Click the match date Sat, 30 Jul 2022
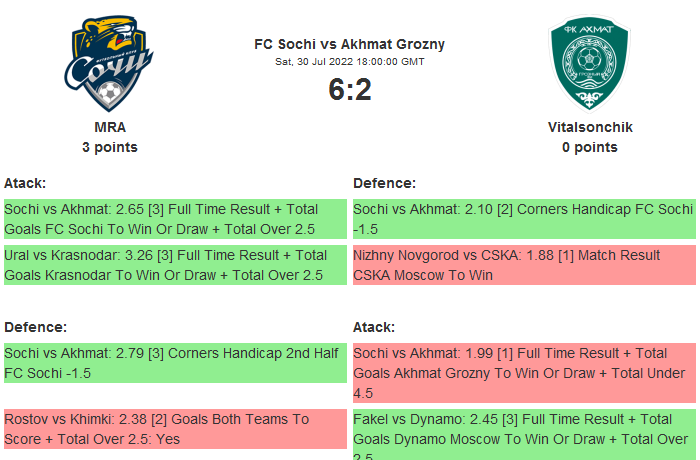This screenshot has height=460, width=700. (x=350, y=61)
